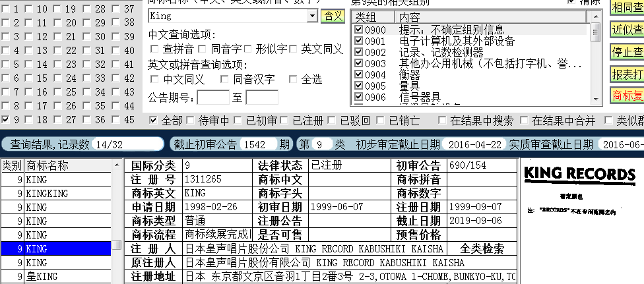Tick the 已驳回 status filter
The width and height of the screenshot is (644, 284).
(x=333, y=120)
